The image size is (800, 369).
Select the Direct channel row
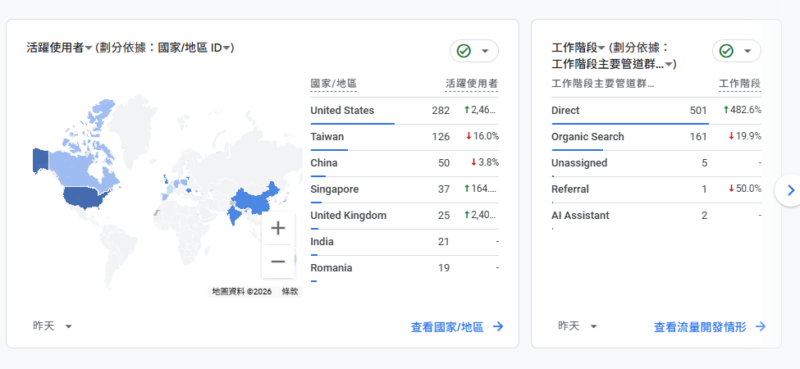coord(656,111)
